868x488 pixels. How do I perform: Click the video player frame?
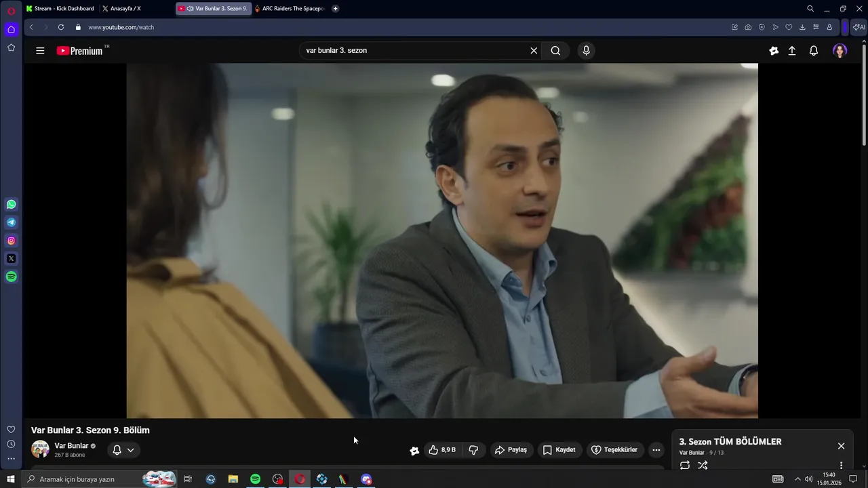pyautogui.click(x=442, y=241)
